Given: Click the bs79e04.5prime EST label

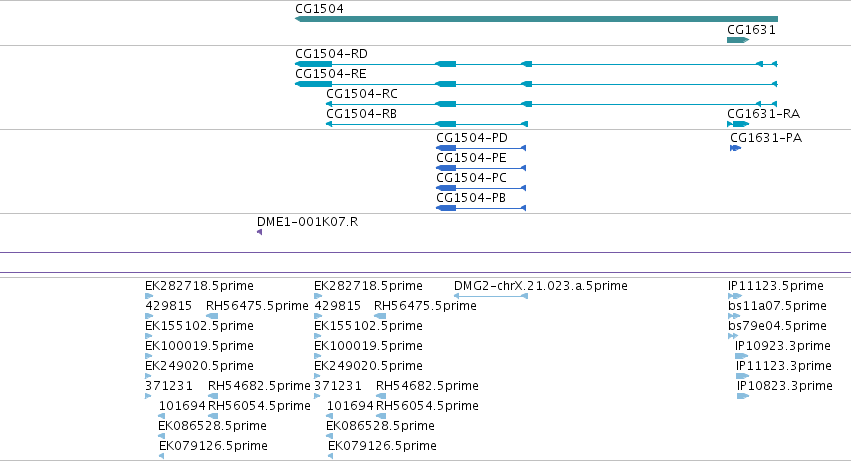Looking at the screenshot, I should click(777, 326).
